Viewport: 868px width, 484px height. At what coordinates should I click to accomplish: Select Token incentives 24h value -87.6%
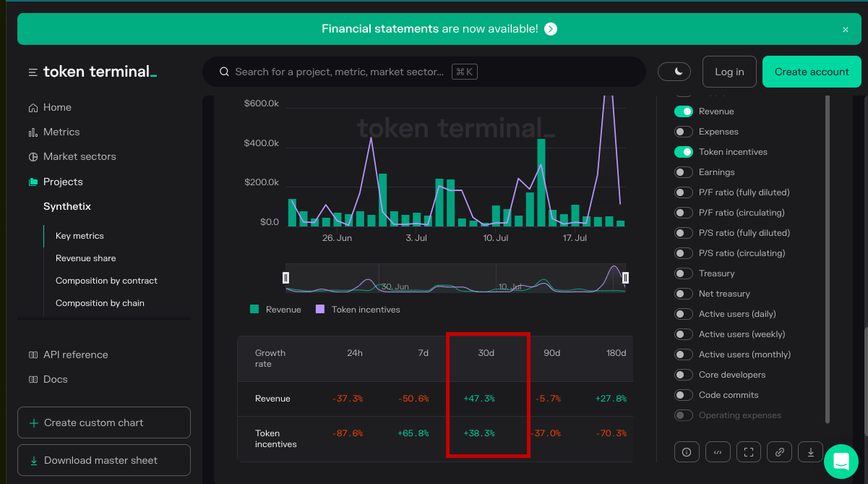point(348,433)
